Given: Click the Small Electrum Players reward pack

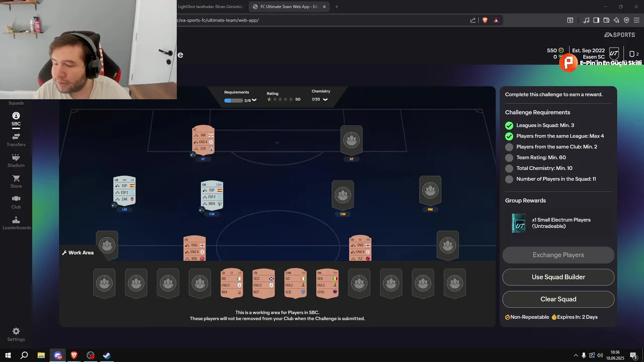Looking at the screenshot, I should click(518, 223).
